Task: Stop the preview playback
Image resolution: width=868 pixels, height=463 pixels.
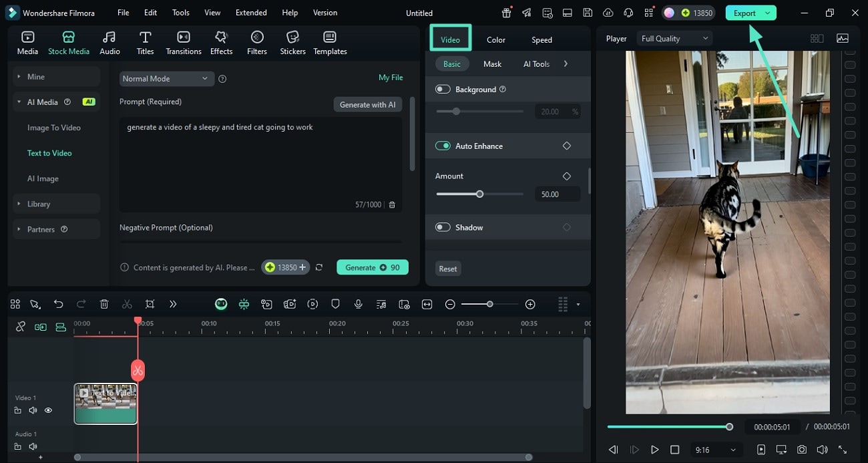Action: tap(675, 450)
